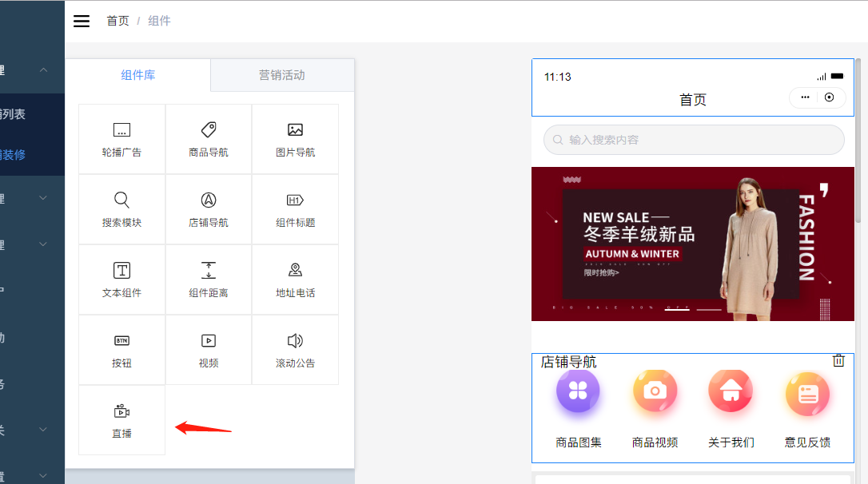Click the 按钮 button component

pos(121,350)
